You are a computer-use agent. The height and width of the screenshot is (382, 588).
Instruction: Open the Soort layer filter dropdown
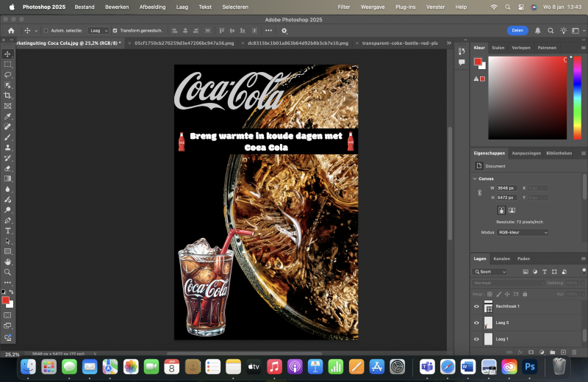(x=490, y=272)
